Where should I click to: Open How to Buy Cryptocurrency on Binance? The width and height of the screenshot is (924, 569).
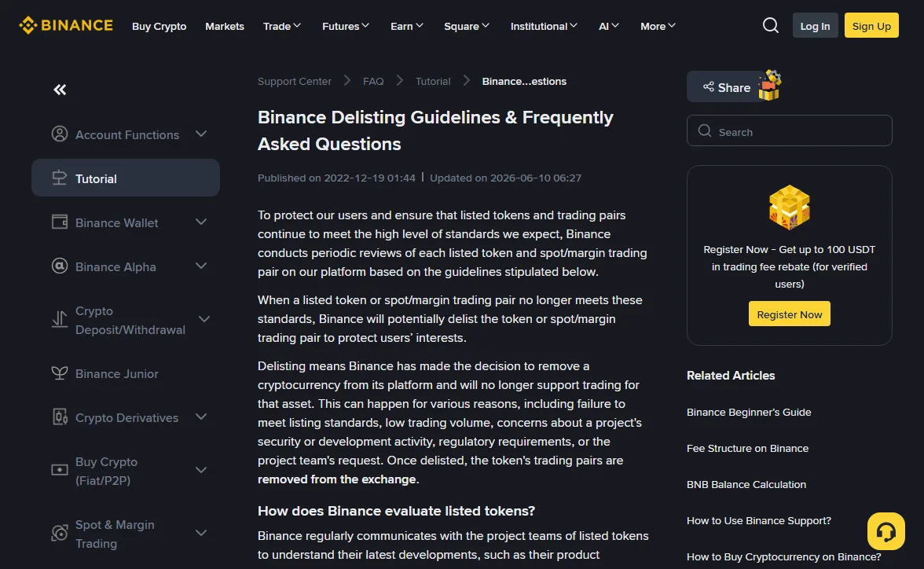pos(783,556)
